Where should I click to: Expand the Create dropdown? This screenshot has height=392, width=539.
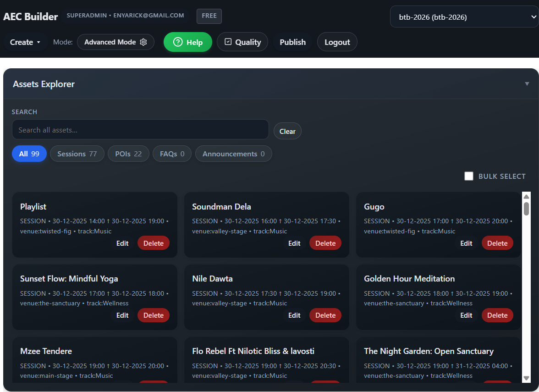click(25, 42)
